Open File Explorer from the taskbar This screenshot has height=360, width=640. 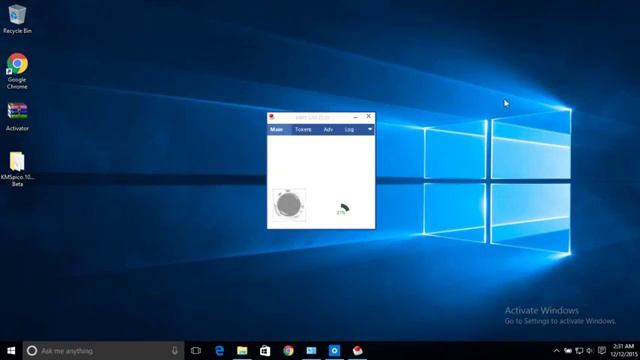click(242, 351)
